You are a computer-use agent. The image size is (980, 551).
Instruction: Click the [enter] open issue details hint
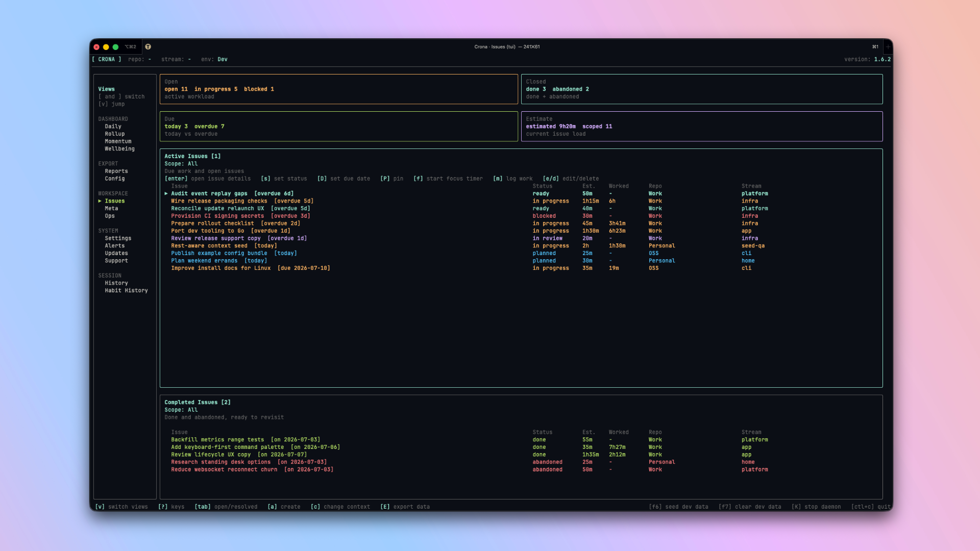(x=208, y=179)
